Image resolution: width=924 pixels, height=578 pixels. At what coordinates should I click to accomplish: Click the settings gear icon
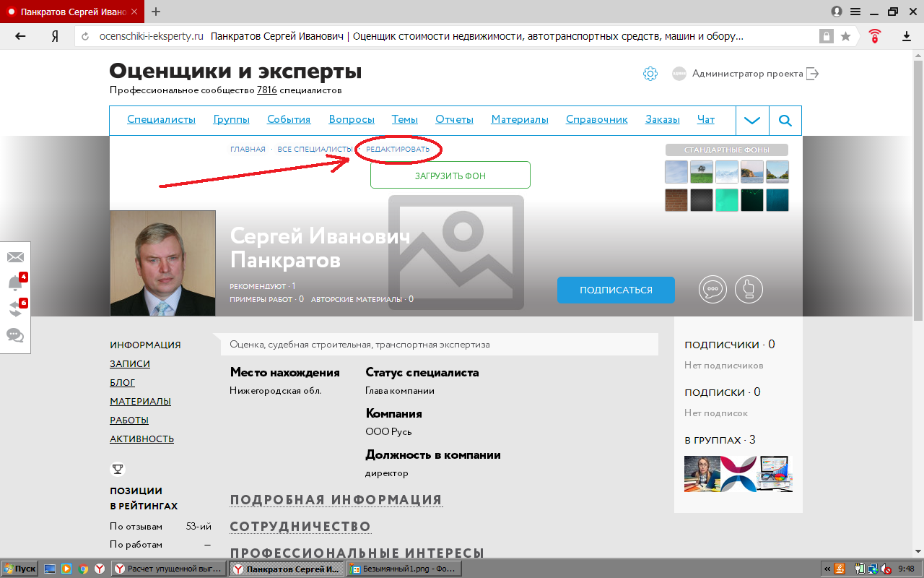coord(650,74)
